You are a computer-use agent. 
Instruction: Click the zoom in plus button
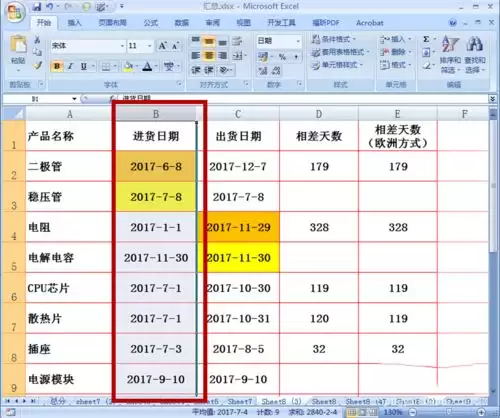482,412
